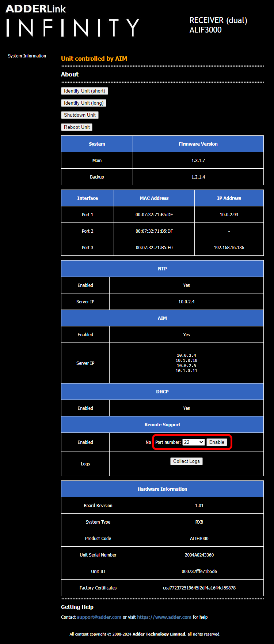Open the support@adder.com email link
This screenshot has height=644, width=274.
pos(99,617)
